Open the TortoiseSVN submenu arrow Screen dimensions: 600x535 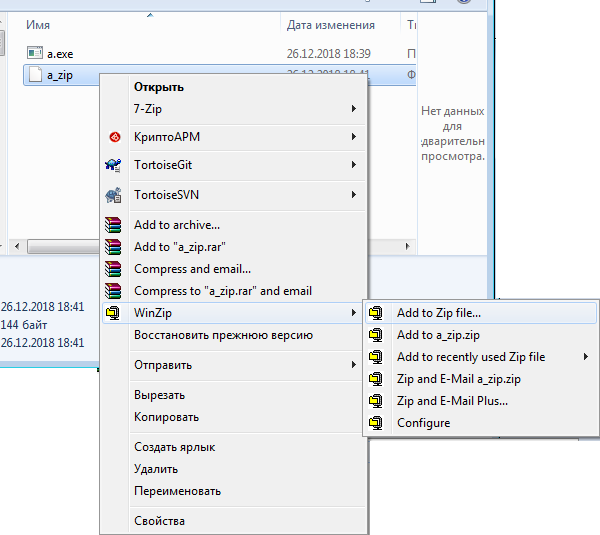(354, 195)
